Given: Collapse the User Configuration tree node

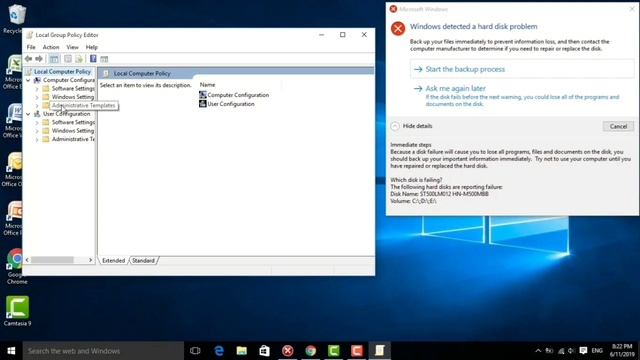Looking at the screenshot, I should 28,114.
